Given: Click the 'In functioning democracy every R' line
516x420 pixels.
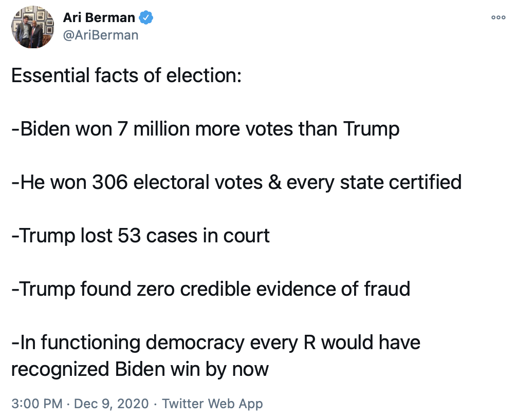Looking at the screenshot, I should coord(215,342).
